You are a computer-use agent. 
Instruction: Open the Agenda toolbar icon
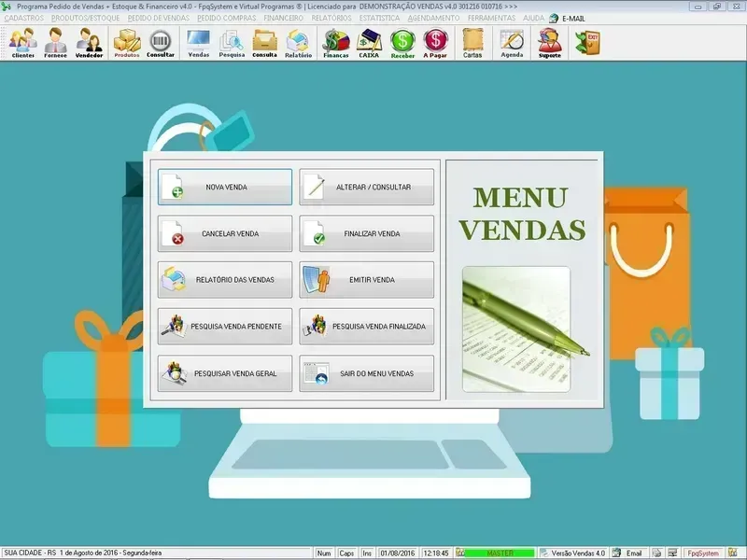512,43
